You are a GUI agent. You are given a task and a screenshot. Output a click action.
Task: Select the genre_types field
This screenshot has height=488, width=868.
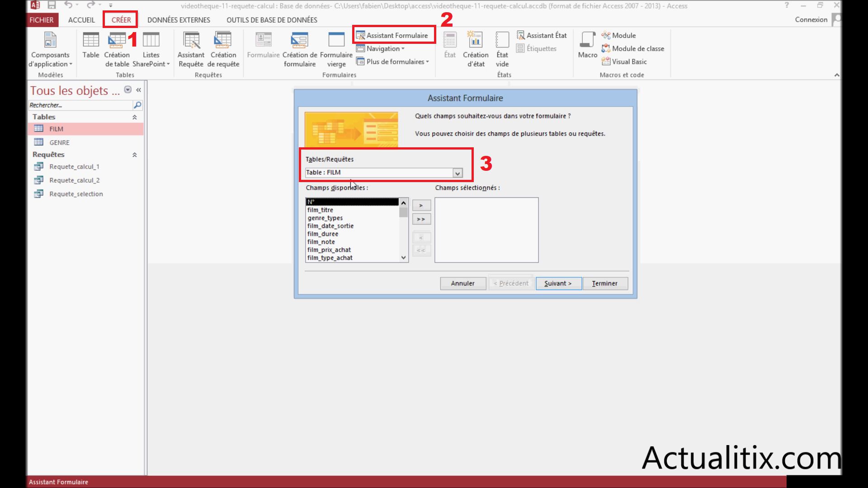coord(352,218)
